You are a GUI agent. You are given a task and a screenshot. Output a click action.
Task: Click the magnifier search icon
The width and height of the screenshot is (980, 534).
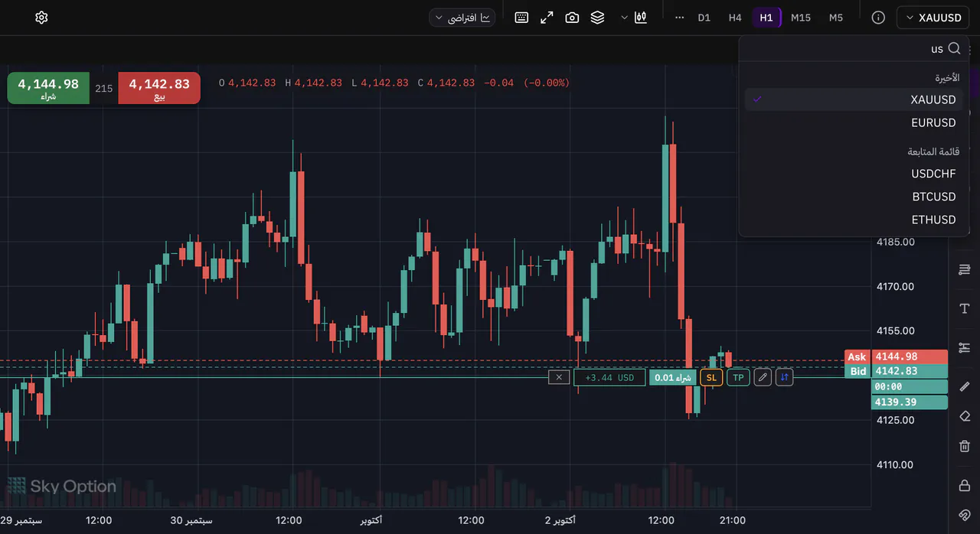pyautogui.click(x=954, y=48)
